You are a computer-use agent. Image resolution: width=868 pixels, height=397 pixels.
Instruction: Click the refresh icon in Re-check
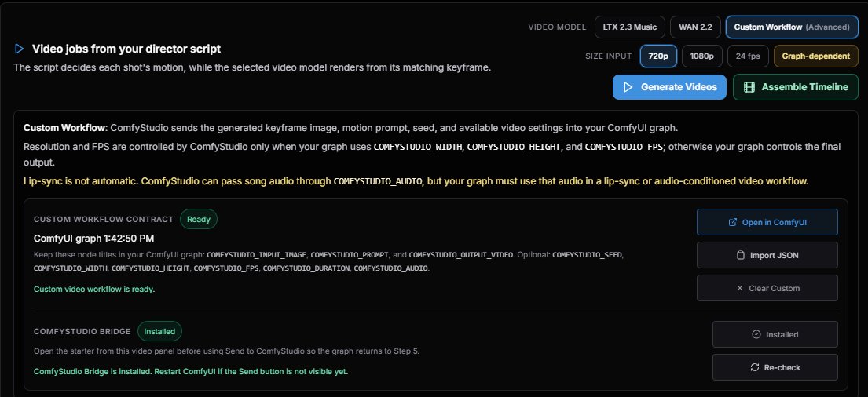tap(755, 367)
